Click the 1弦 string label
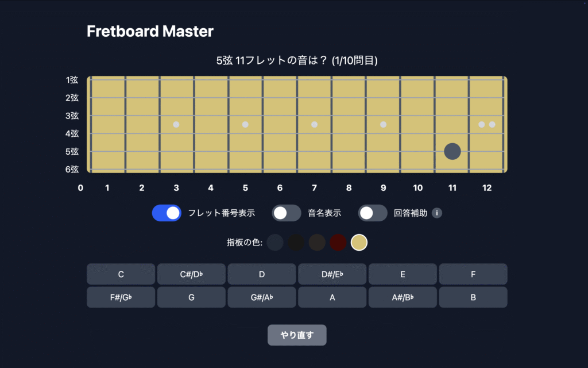 72,80
